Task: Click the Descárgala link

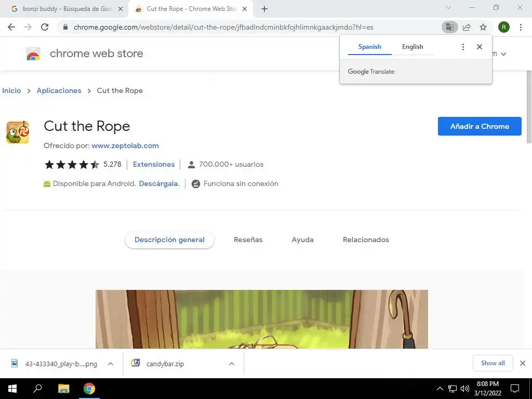Action: coord(159,183)
